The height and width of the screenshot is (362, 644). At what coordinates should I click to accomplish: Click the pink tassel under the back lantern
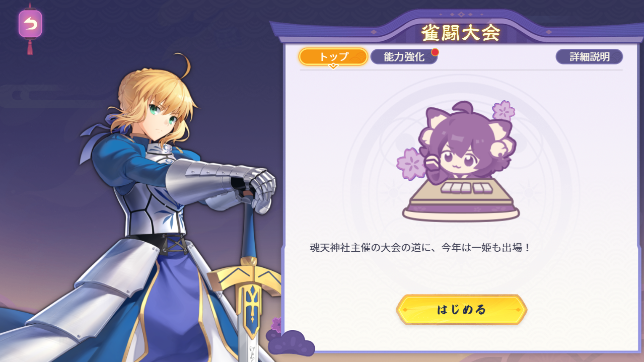coord(30,46)
